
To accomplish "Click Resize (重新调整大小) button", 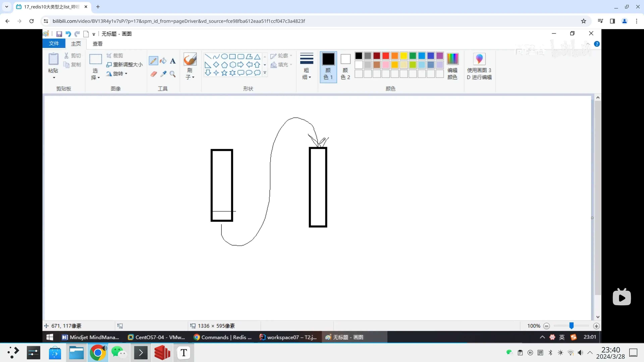I will click(125, 65).
